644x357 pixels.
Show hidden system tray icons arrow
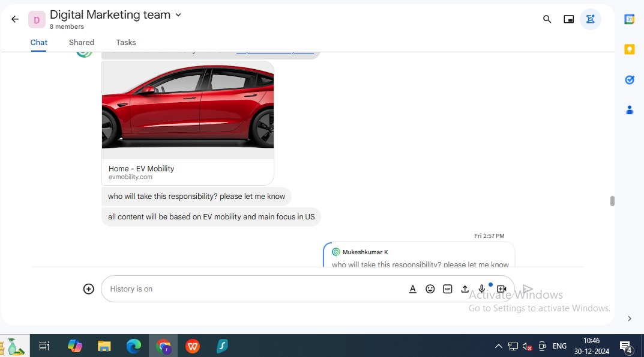(x=498, y=346)
